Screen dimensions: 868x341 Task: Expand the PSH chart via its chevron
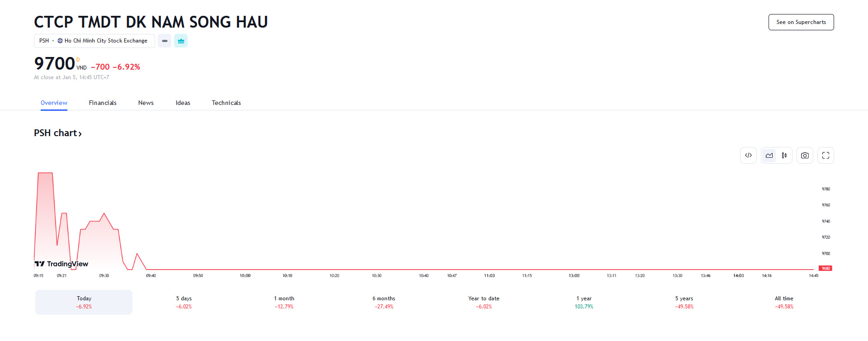[x=80, y=133]
